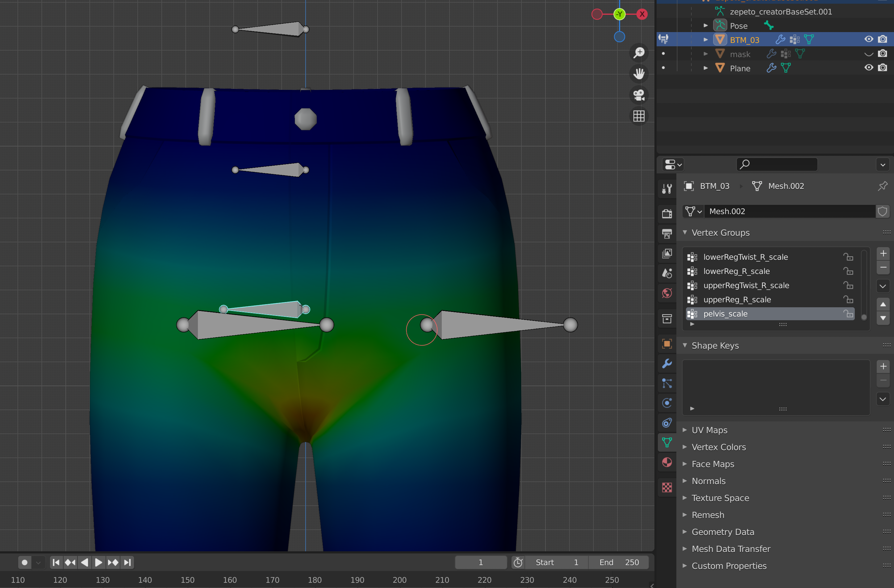This screenshot has height=588, width=894.
Task: Select lowerReg_R_scale vertex group
Action: click(x=770, y=271)
